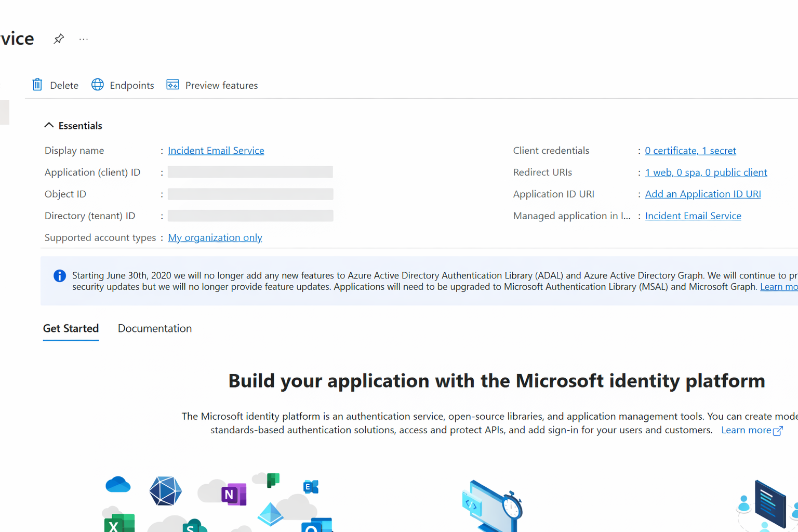Open the ellipsis more options menu
This screenshot has width=798, height=532.
84,39
